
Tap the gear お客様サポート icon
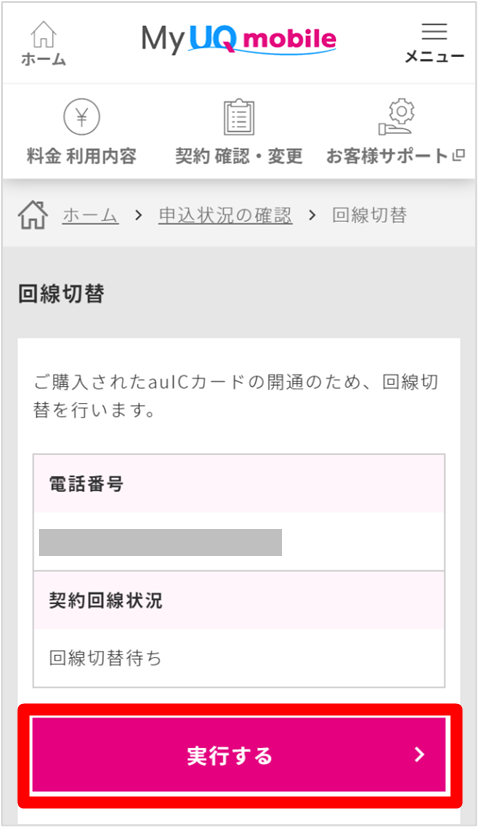point(396,117)
